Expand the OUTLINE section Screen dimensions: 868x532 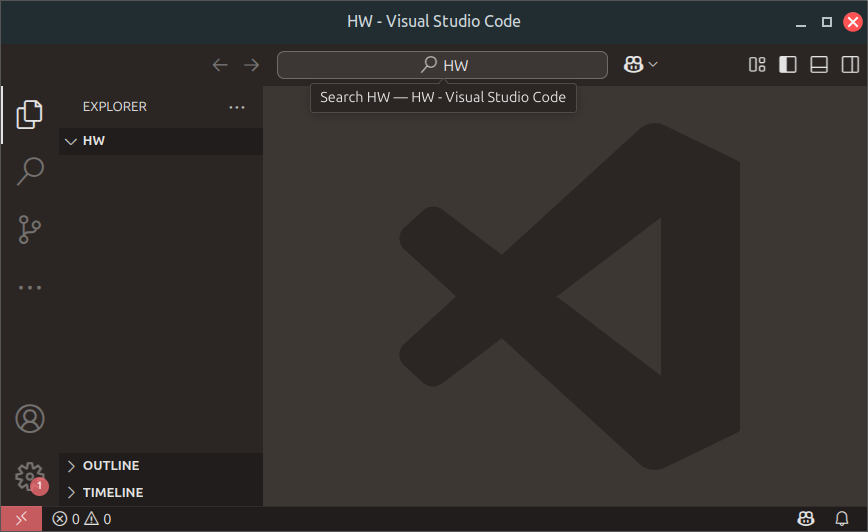click(161, 466)
